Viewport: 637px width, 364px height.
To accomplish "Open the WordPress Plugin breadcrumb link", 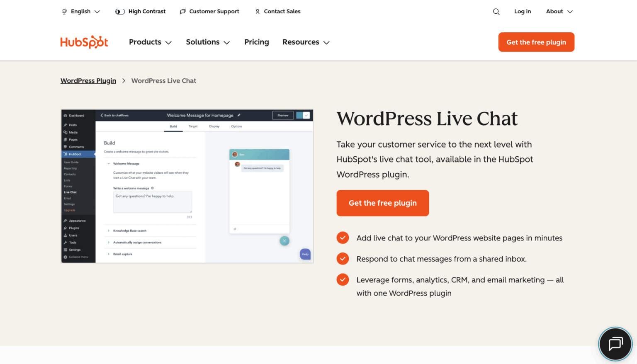I will coord(88,80).
